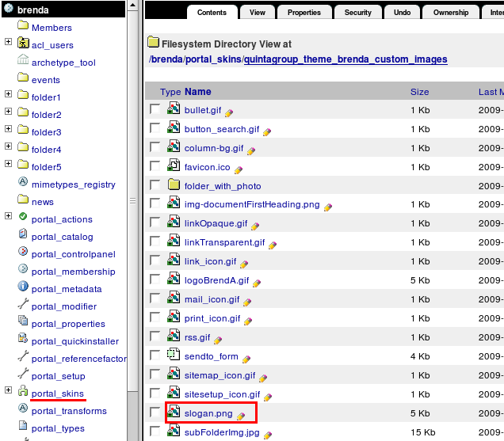Open portal_membership in the sidebar tree
The image size is (504, 441).
click(x=73, y=272)
